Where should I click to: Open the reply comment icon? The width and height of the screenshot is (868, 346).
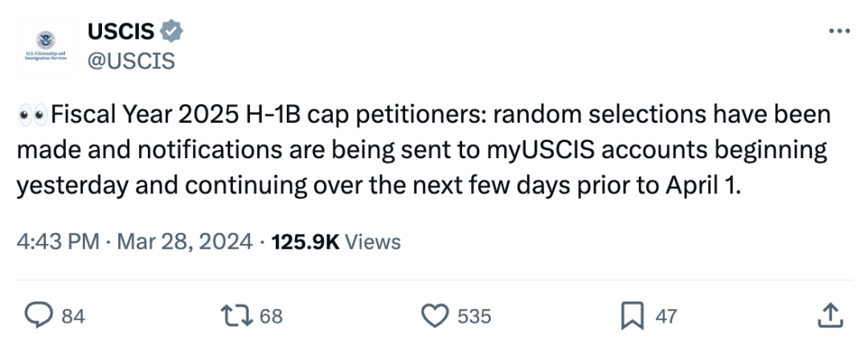click(39, 315)
